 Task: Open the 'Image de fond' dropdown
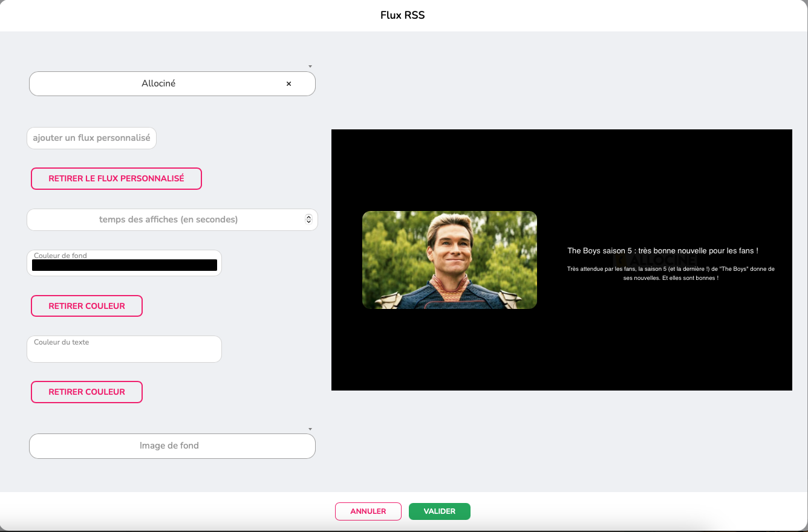click(172, 446)
